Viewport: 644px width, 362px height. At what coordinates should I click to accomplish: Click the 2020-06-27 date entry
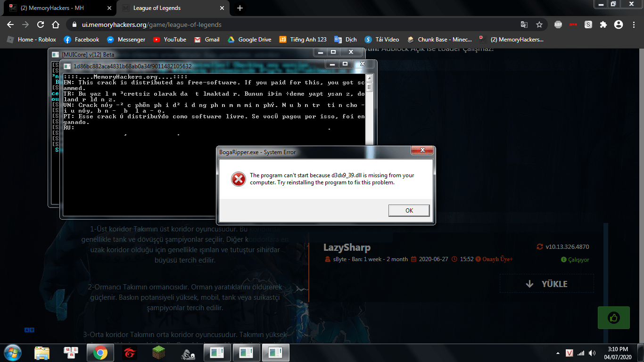(429, 259)
